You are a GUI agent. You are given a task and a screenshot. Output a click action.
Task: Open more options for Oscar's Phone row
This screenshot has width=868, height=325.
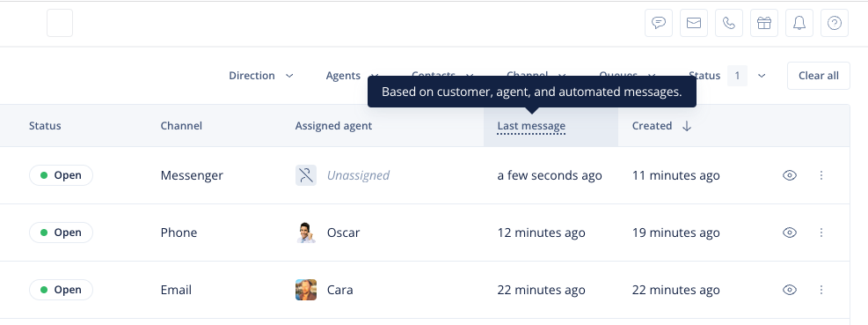click(x=821, y=233)
